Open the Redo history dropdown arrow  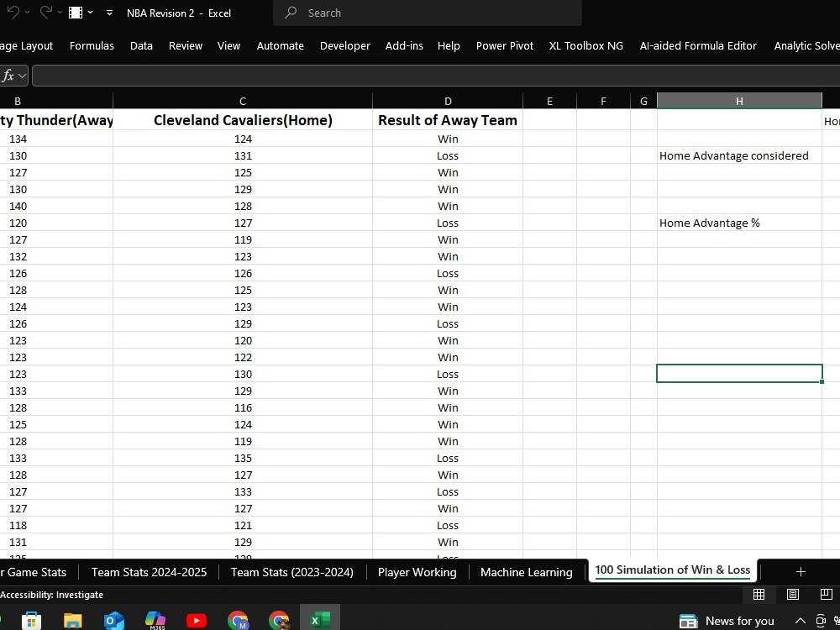point(60,13)
